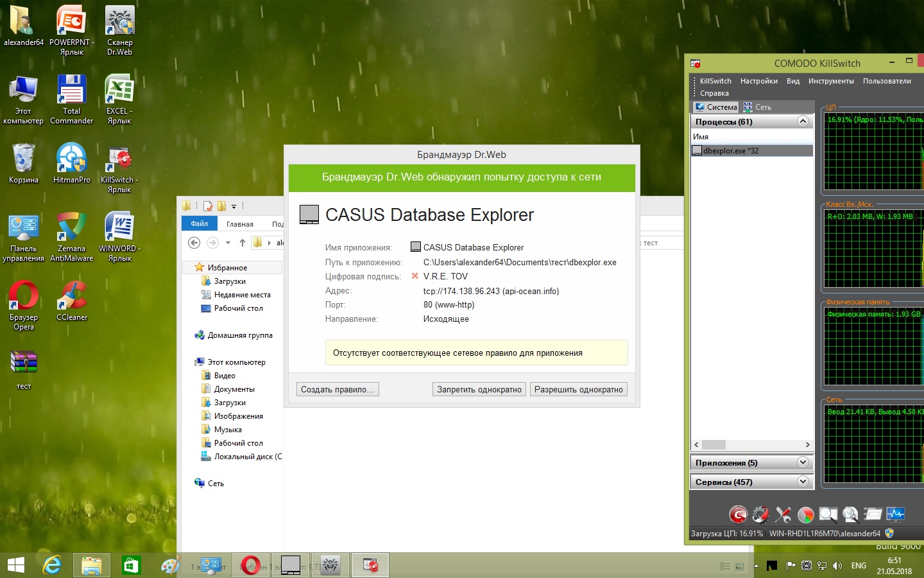Select the HitmanPro desktop icon
The image size is (924, 578).
pyautogui.click(x=72, y=163)
